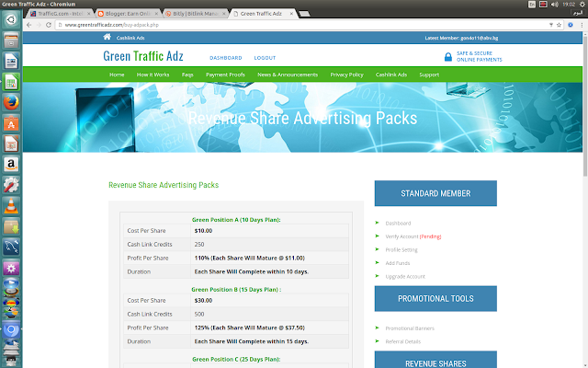Click the browser back arrow

pyautogui.click(x=28, y=25)
